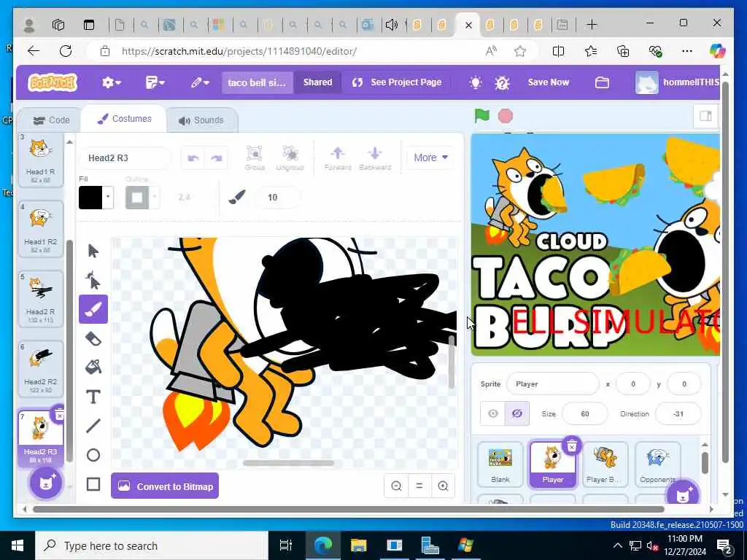
Task: Open the My Stuff folder icon
Action: coord(602,82)
